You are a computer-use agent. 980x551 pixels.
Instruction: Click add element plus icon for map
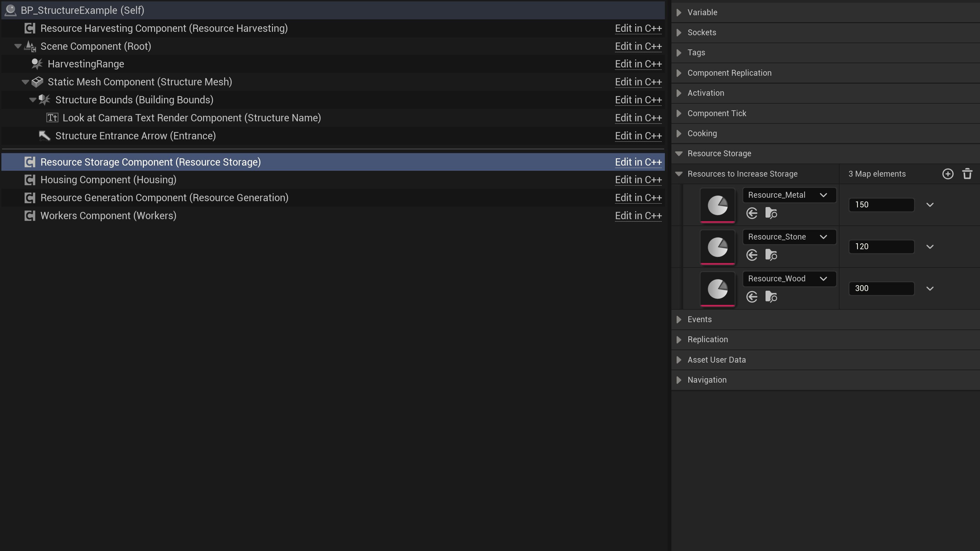coord(947,174)
